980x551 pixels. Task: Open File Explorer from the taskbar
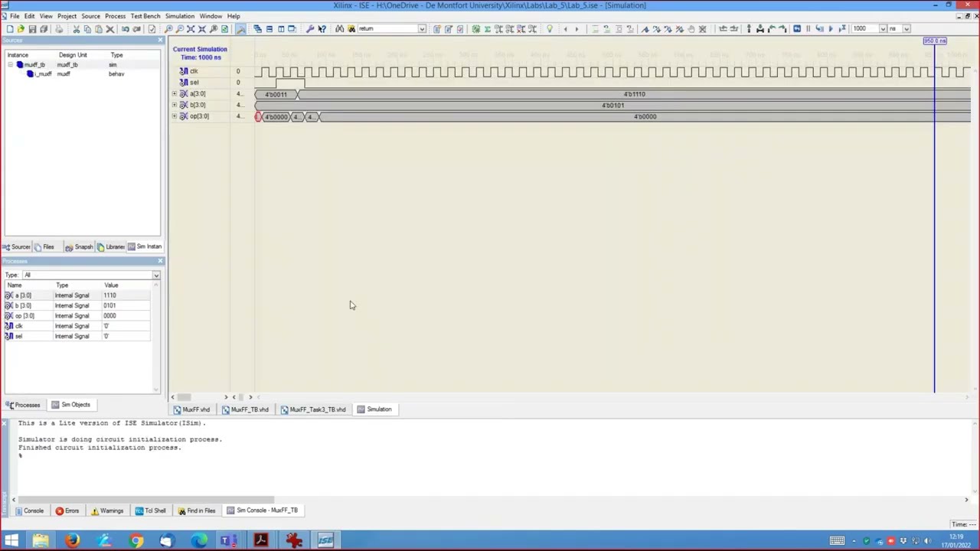click(x=41, y=541)
